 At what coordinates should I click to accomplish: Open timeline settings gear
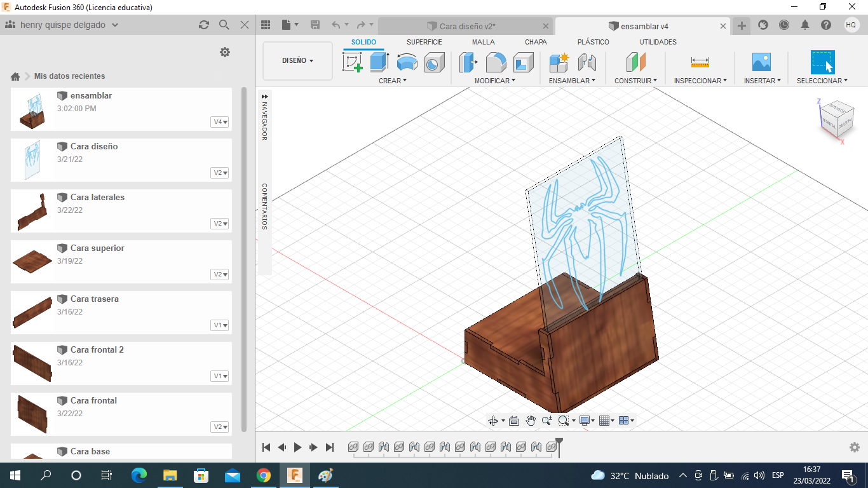point(855,447)
